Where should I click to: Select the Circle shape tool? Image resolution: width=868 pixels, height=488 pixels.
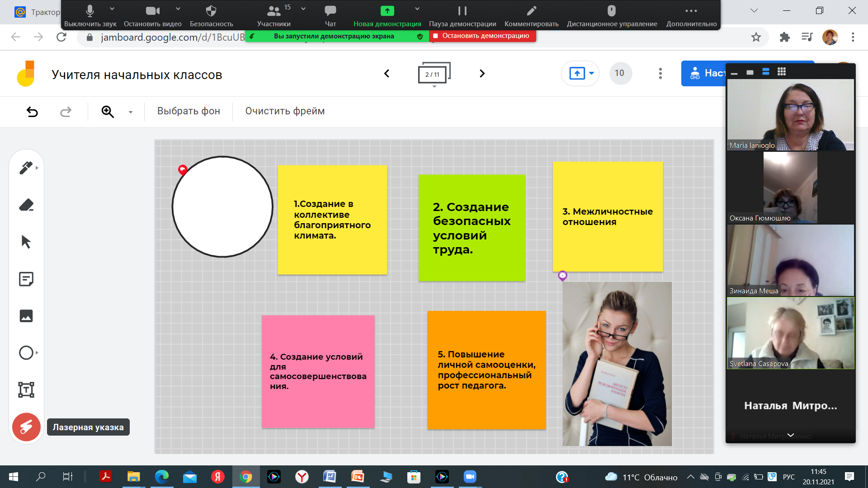[26, 352]
